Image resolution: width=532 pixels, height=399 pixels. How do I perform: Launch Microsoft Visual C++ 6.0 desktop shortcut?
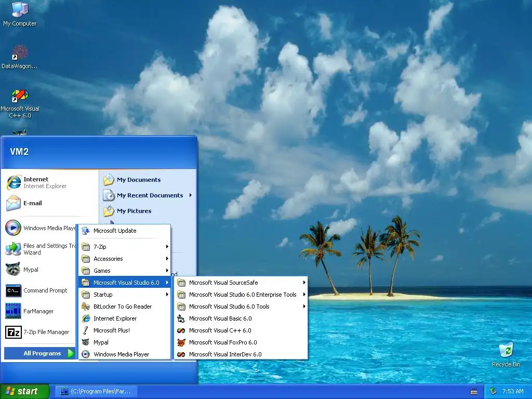(20, 103)
